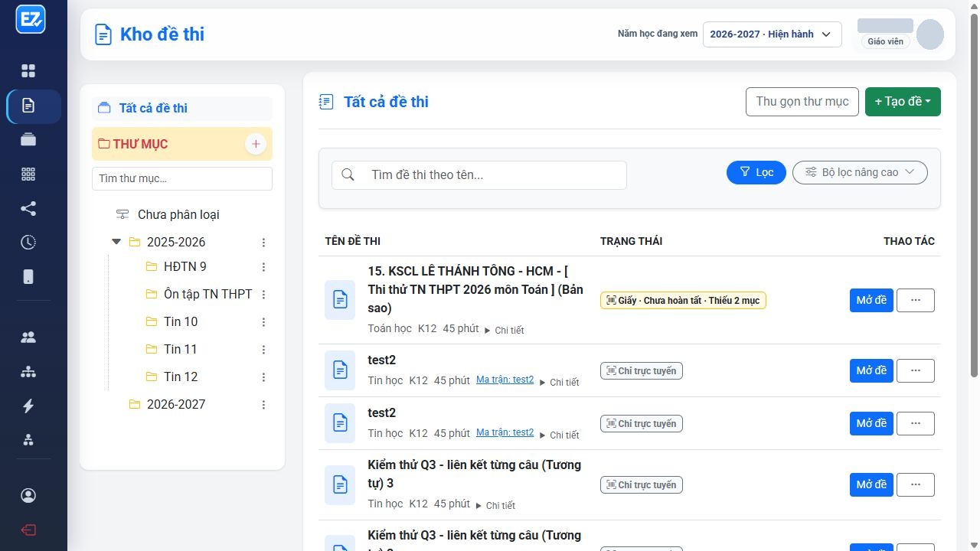
Task: Open the Chưa phân loại category
Action: (x=178, y=214)
